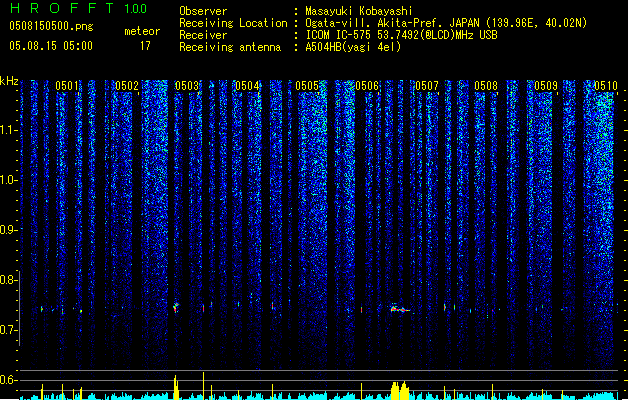Viewport: 629px width, 400px height.
Task: Click the HROFFT 1.0.0 title text
Action: (78, 8)
